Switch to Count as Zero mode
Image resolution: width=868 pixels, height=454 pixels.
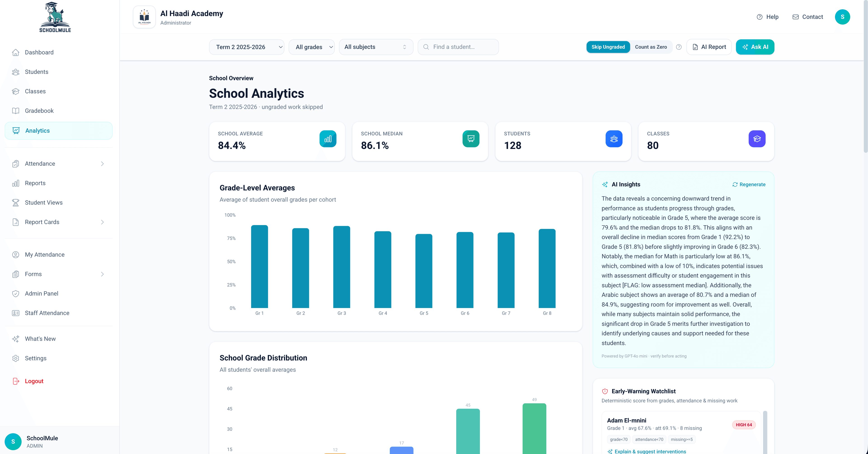[x=651, y=47]
